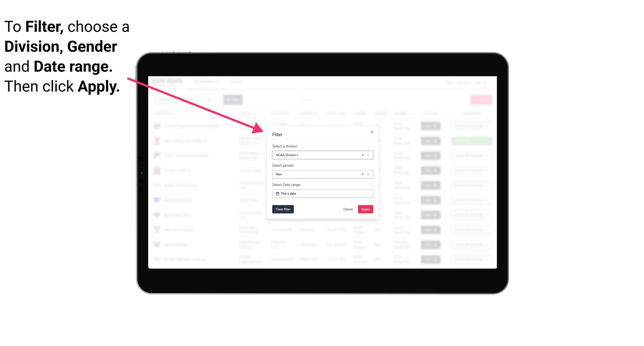Click the calendar icon in date range
The width and height of the screenshot is (644, 346).
point(277,194)
